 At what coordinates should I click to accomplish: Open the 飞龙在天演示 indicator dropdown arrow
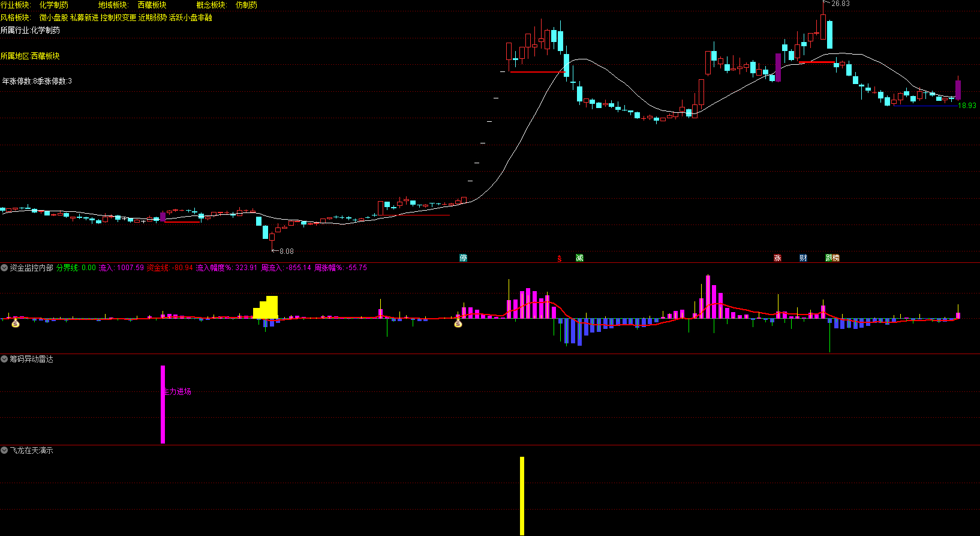[x=4, y=450]
